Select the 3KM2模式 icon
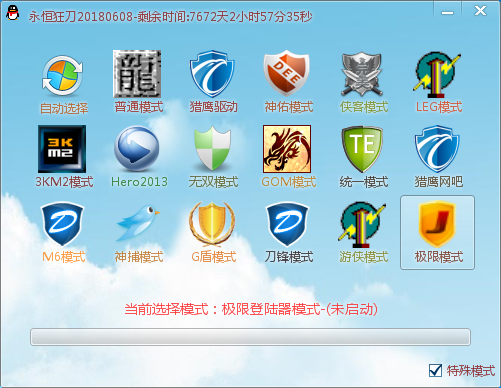This screenshot has height=388, width=501. [62, 149]
